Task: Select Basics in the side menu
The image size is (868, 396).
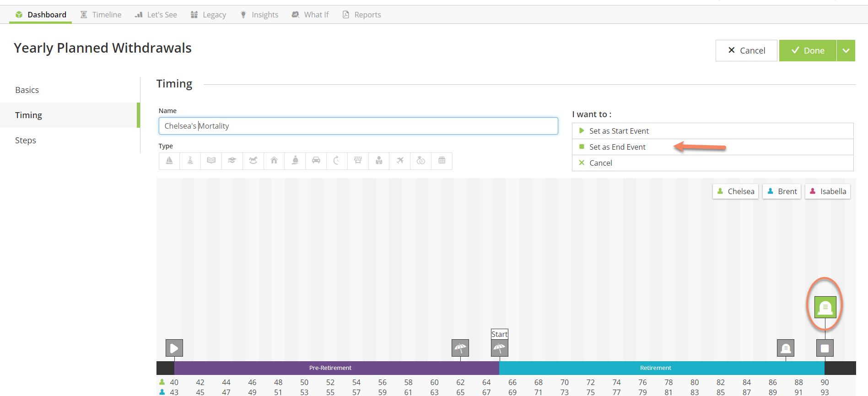Action: pyautogui.click(x=70, y=90)
